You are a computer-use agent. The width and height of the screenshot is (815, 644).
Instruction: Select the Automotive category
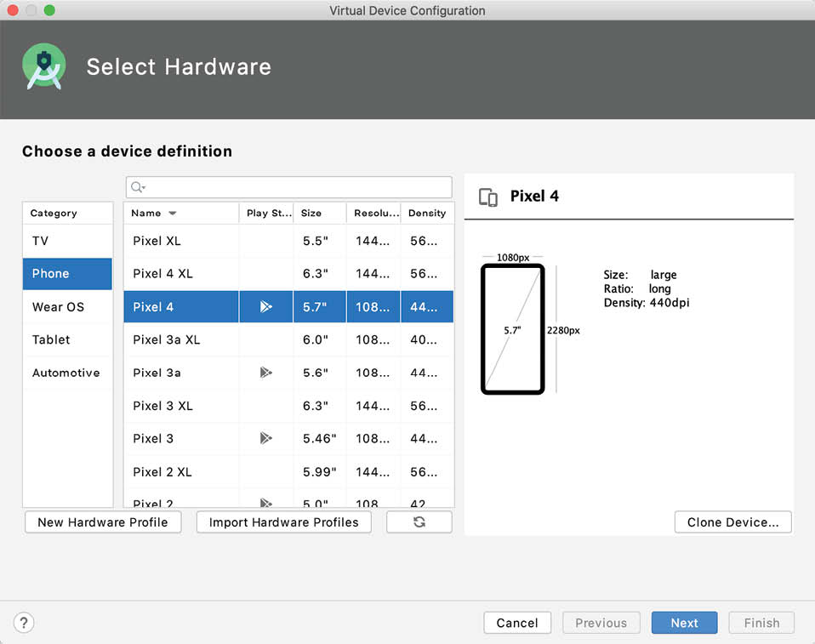(x=67, y=373)
